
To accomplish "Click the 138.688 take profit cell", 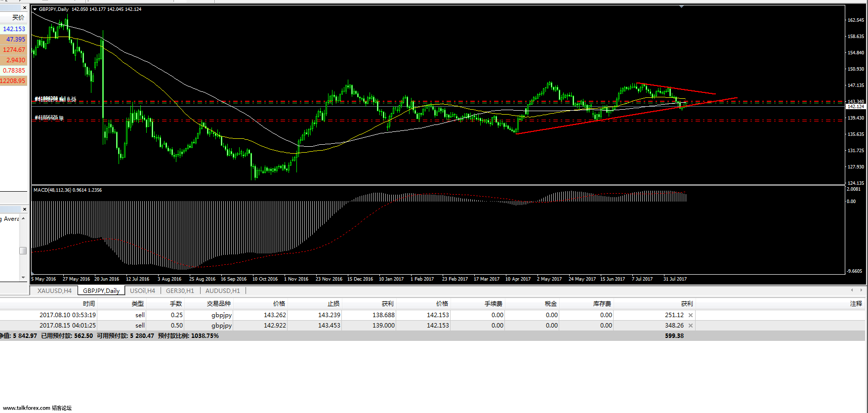I will [x=383, y=315].
